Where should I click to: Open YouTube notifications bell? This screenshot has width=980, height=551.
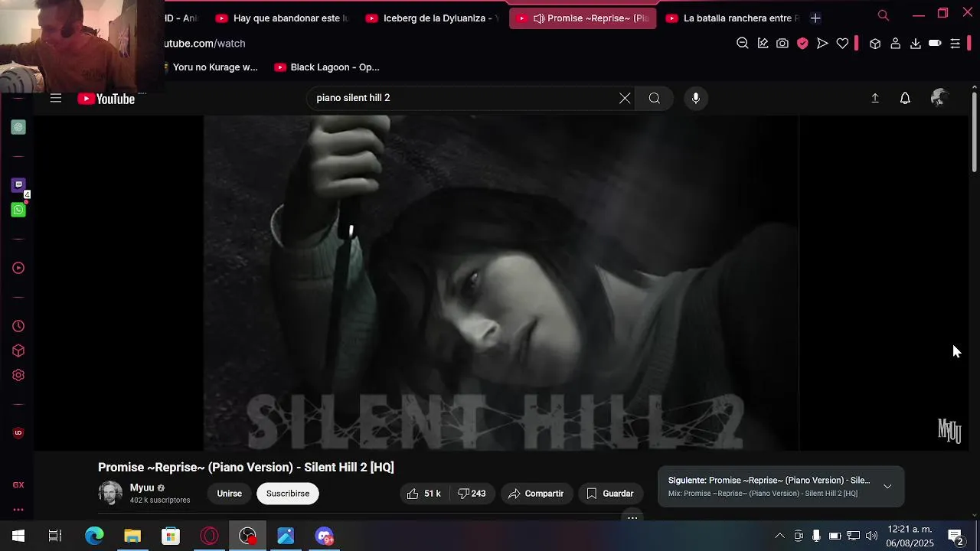click(x=905, y=98)
